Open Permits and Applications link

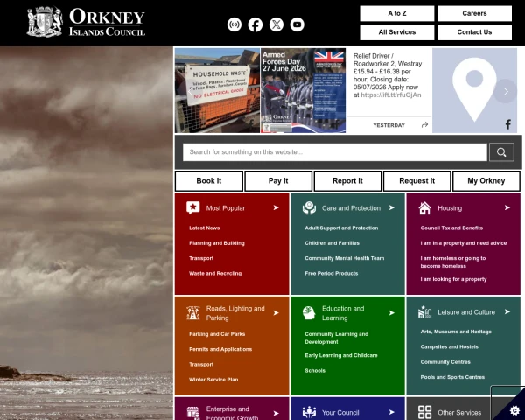[220, 349]
